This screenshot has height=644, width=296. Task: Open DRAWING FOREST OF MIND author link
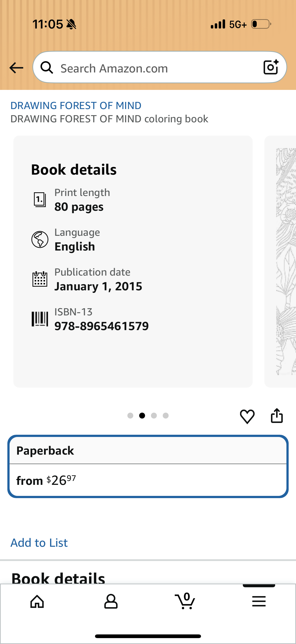point(76,106)
